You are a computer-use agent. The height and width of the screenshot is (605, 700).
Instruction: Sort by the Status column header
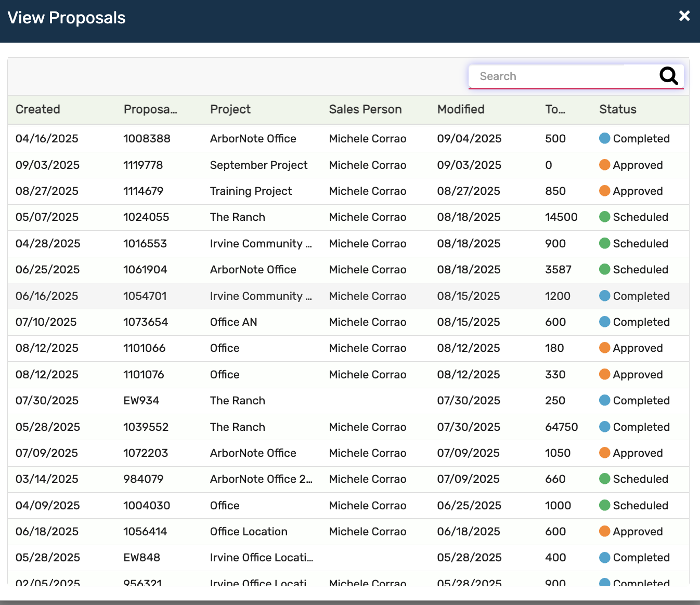617,109
